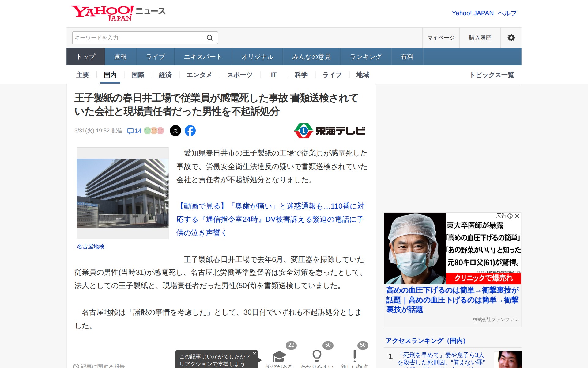This screenshot has height=368, width=588.
Task: Select the 経済 category tab
Action: tap(165, 75)
